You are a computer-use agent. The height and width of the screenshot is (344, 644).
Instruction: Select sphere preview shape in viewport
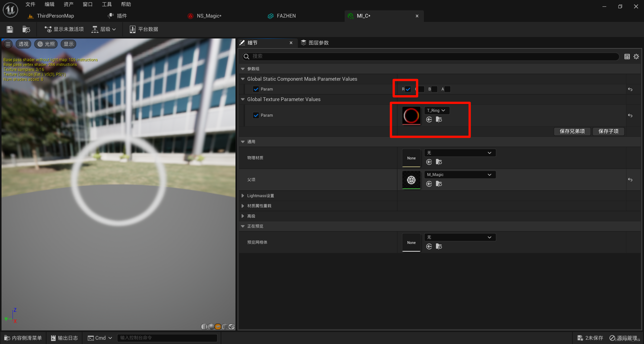[211, 326]
